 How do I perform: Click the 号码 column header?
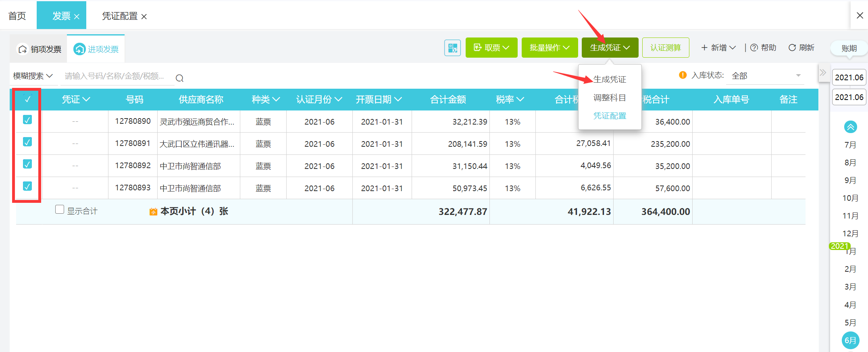pos(134,100)
